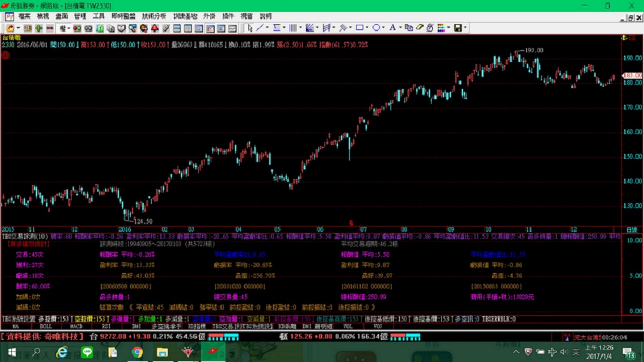Click the 日線 period label at chart corner
The width and height of the screenshot is (644, 362).
click(632, 230)
